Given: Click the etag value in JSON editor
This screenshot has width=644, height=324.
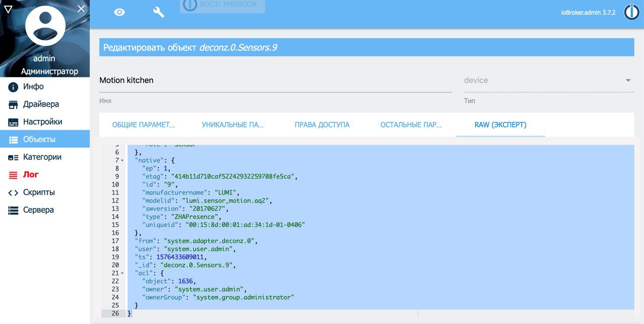Looking at the screenshot, I should (x=234, y=177).
